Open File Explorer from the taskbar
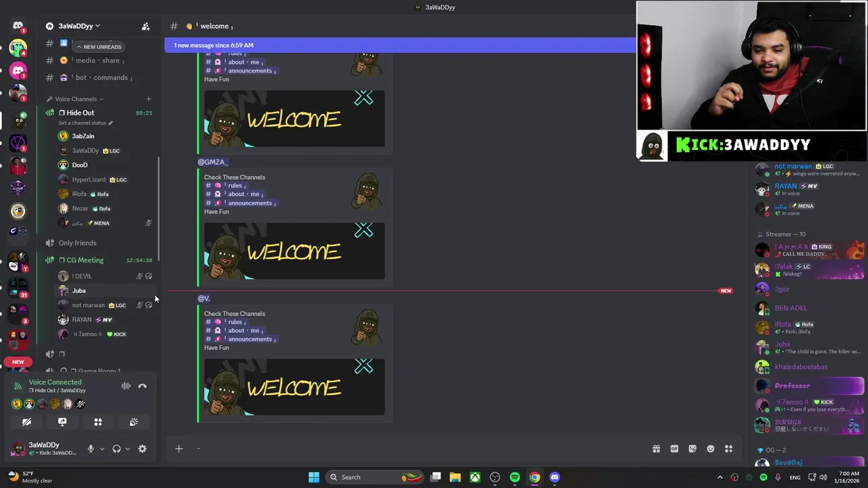 point(455,477)
